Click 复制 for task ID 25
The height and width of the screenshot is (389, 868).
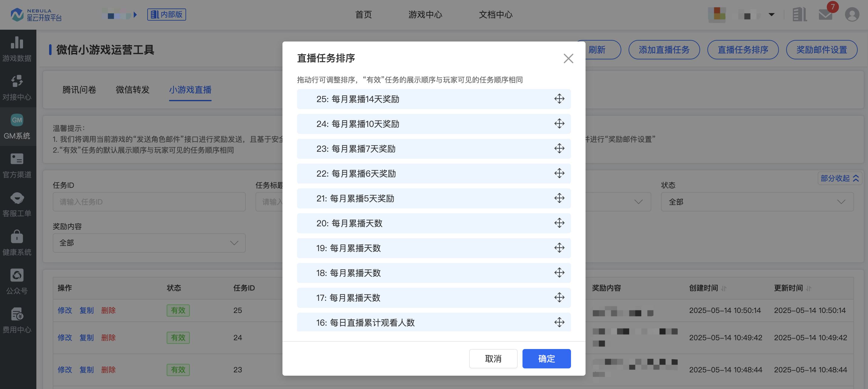pos(87,310)
